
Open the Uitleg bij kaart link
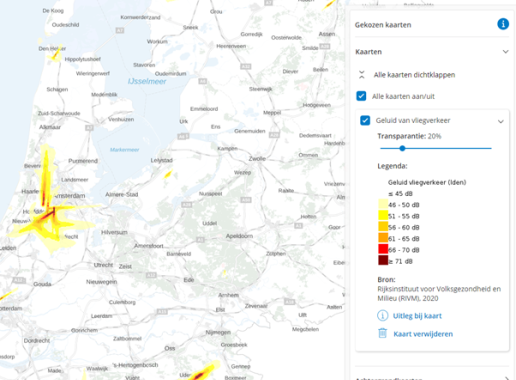(417, 316)
